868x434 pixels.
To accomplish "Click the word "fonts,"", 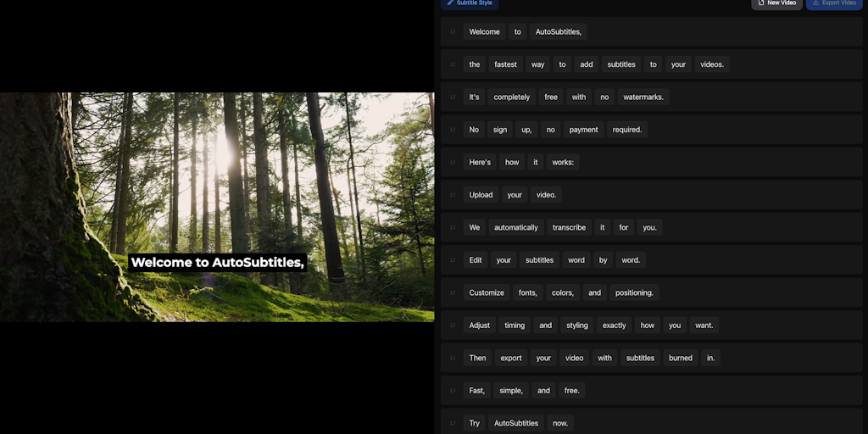I will [528, 292].
